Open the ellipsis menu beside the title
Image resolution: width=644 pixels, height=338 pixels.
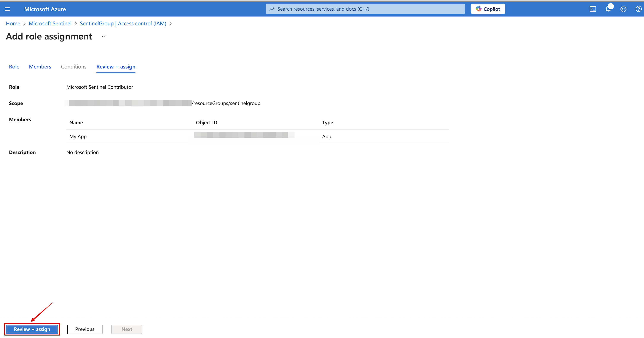pyautogui.click(x=104, y=36)
